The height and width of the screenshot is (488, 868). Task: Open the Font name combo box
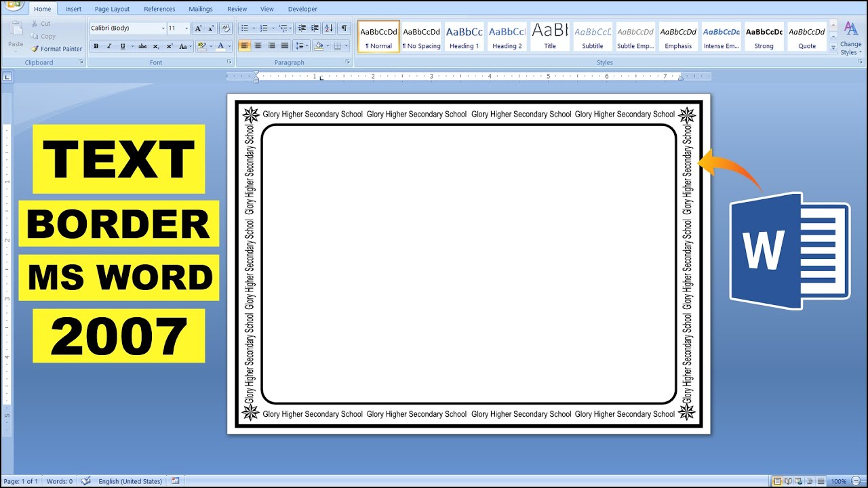coord(127,28)
